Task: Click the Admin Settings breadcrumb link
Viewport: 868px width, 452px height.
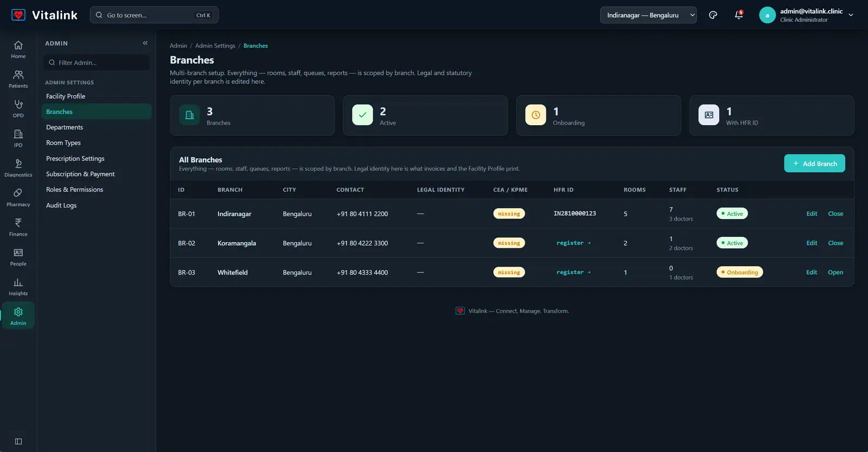Action: pos(215,46)
